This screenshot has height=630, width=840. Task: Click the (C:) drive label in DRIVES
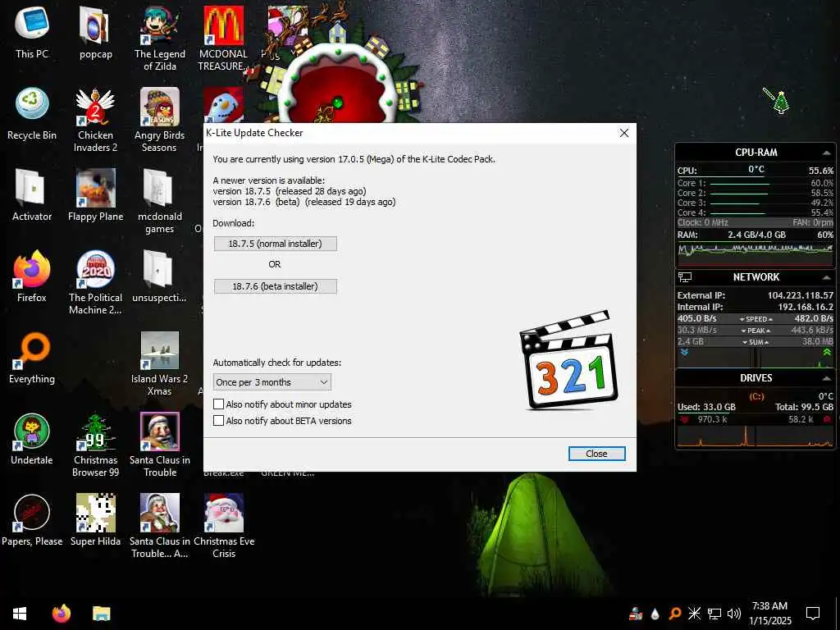[756, 396]
